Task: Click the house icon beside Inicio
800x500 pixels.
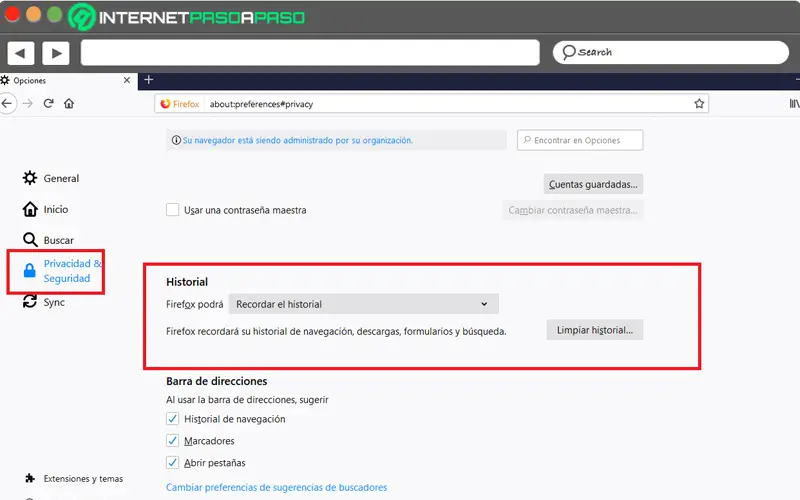Action: [x=30, y=209]
